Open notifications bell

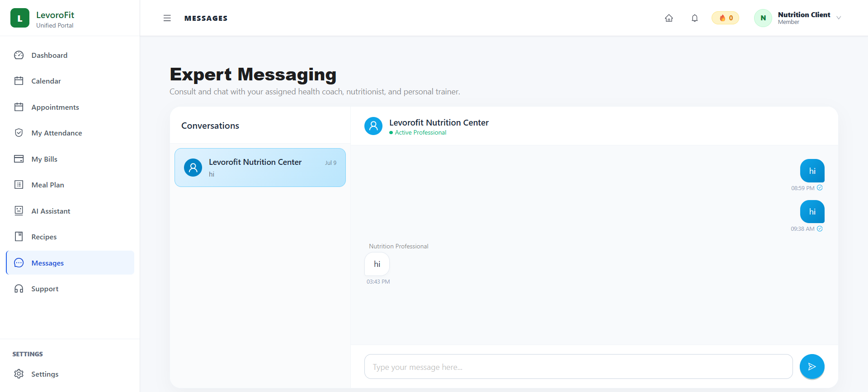pyautogui.click(x=695, y=18)
